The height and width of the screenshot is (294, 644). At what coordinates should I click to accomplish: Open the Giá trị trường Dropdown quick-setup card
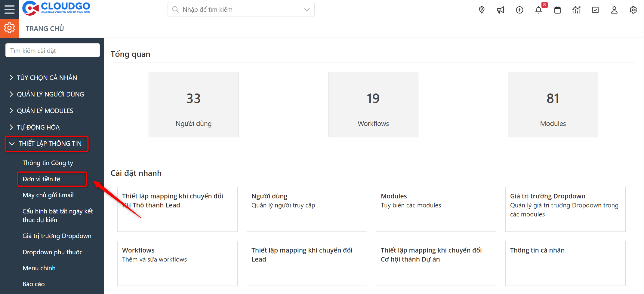[x=565, y=209]
